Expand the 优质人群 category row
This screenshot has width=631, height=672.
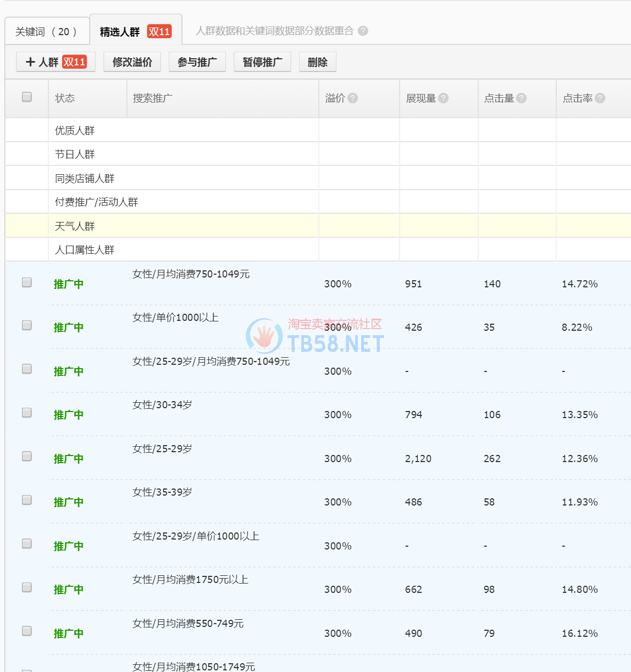pyautogui.click(x=75, y=130)
